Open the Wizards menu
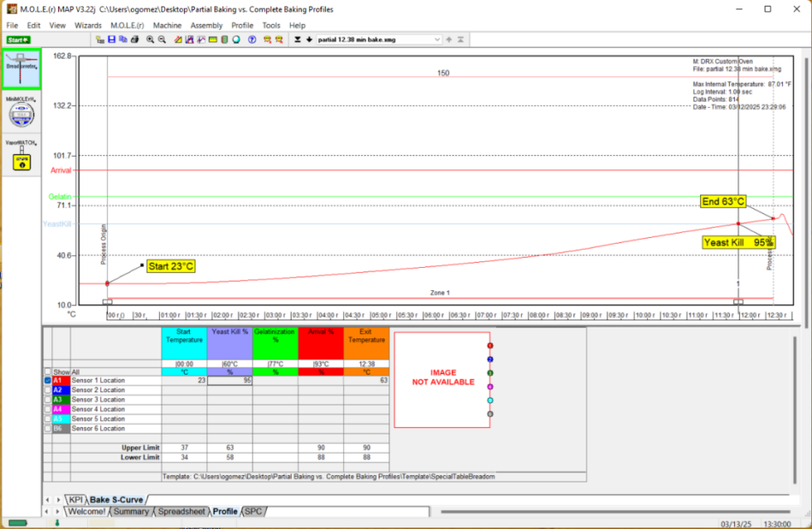The width and height of the screenshot is (812, 529). 87,25
